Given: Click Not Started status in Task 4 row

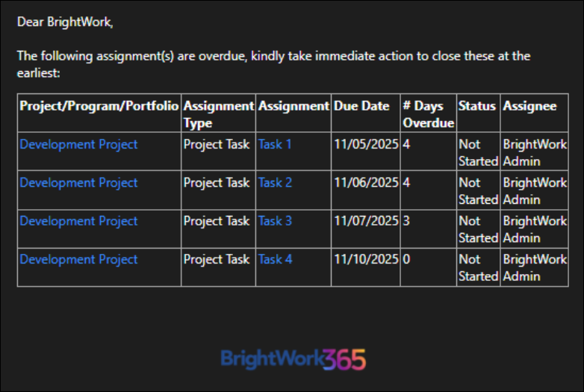Looking at the screenshot, I should [478, 267].
